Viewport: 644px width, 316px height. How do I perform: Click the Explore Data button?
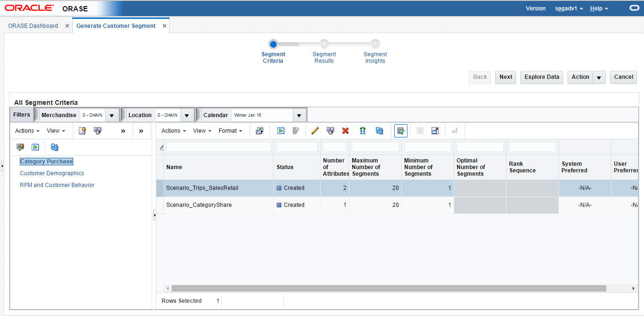point(542,77)
